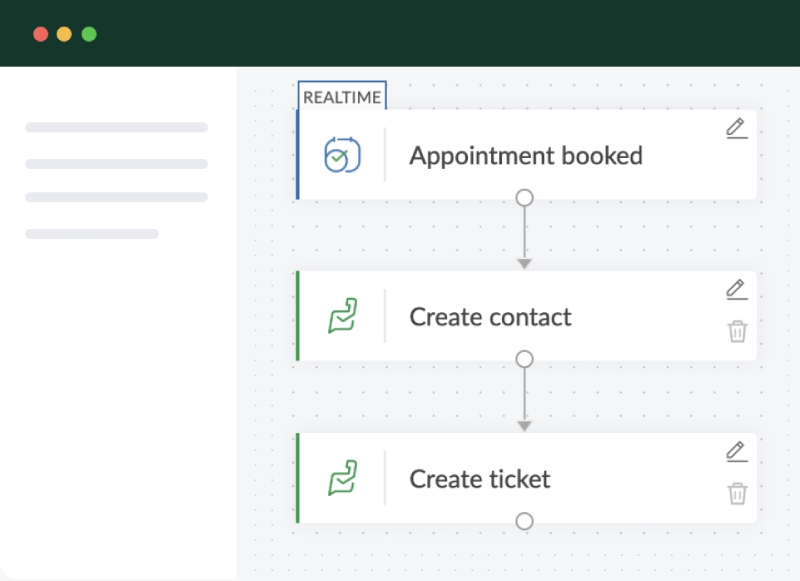This screenshot has width=800, height=581.
Task: Edit the Create ticket step
Action: (x=736, y=452)
